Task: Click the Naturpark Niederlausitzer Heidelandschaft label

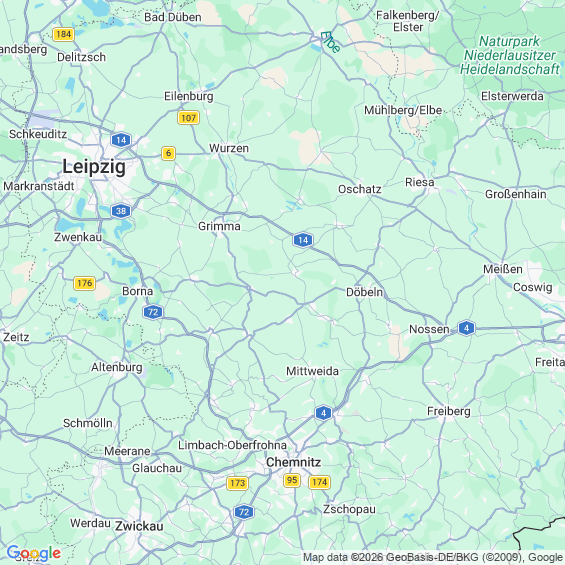Action: click(x=510, y=55)
